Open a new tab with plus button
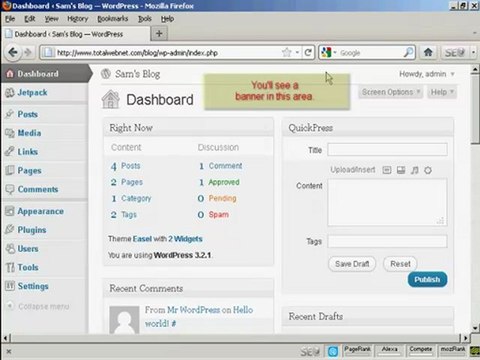The width and height of the screenshot is (480, 360). tap(159, 33)
